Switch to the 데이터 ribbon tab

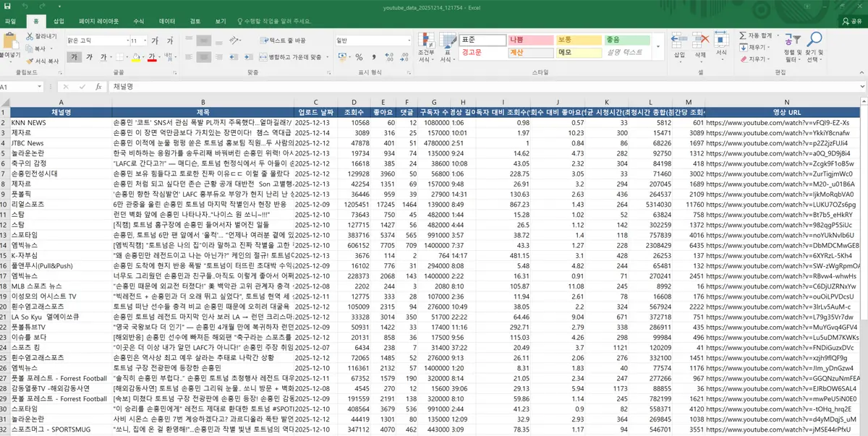point(167,21)
